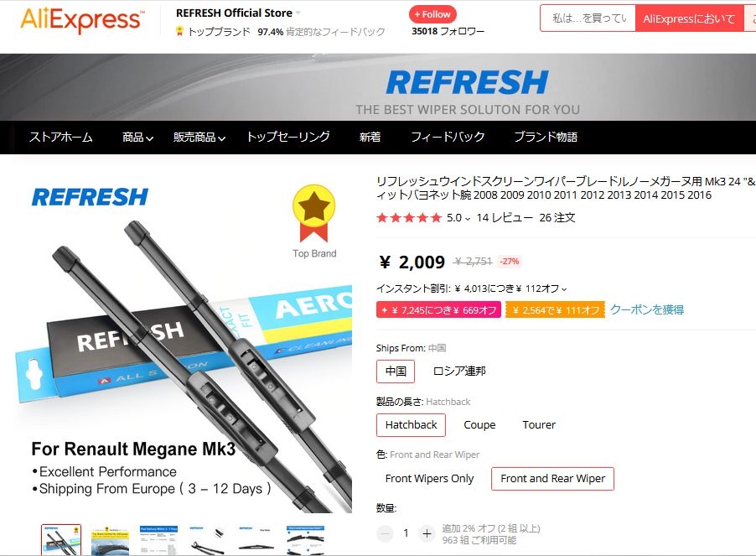756x556 pixels.
Task: Follow the REFRESH Official Store
Action: [432, 14]
